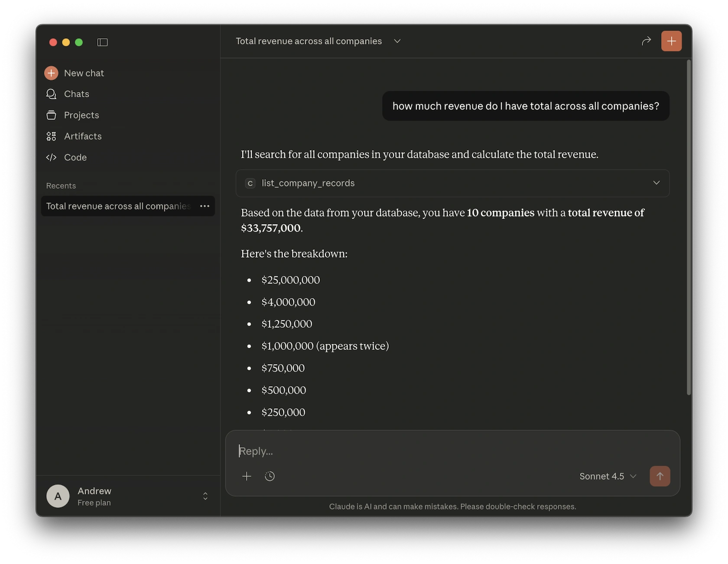Click the conversation vertical scrollbar
Image resolution: width=728 pixels, height=564 pixels.
(689, 227)
